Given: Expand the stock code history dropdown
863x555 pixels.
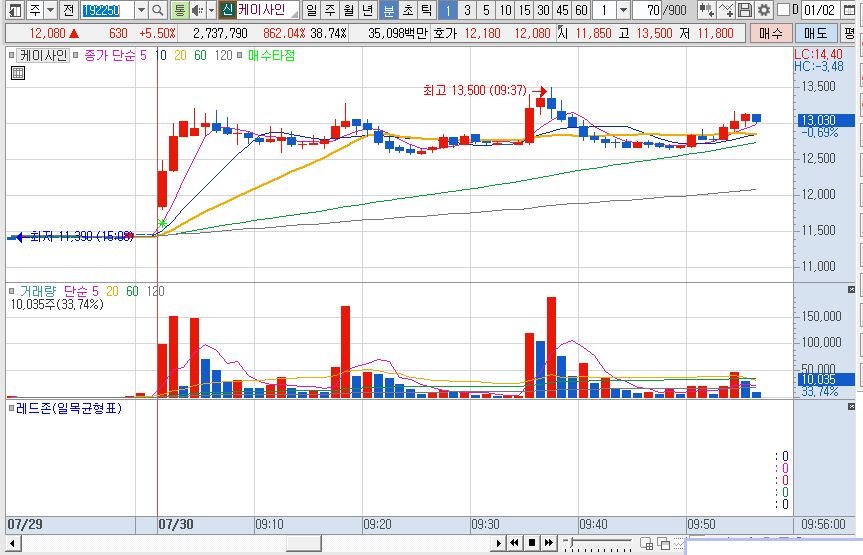Looking at the screenshot, I should click(141, 10).
